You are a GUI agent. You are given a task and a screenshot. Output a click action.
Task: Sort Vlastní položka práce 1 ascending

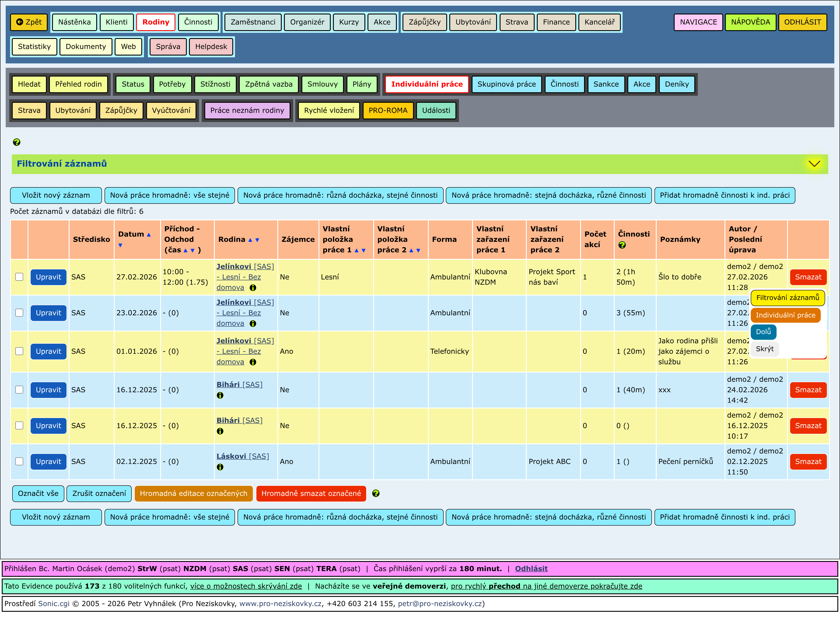coord(356,250)
